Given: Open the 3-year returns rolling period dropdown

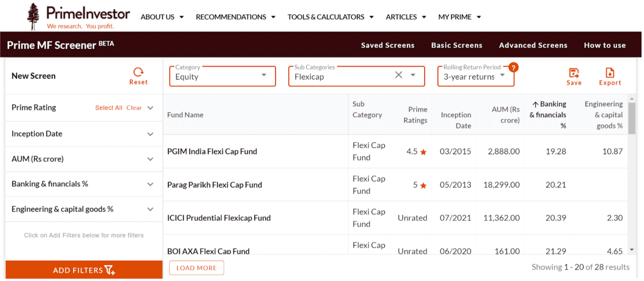Looking at the screenshot, I should point(476,76).
